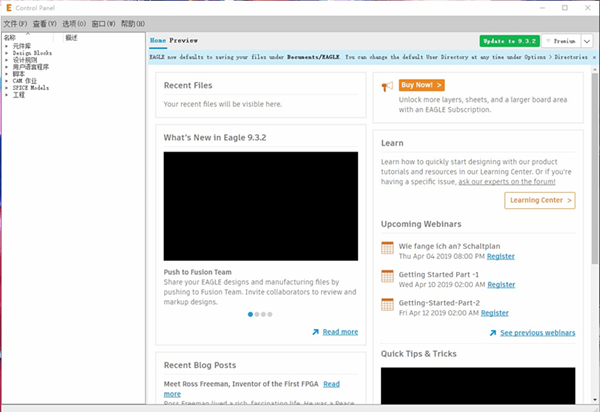
Task: Click arrow icon beside What's New Read more
Action: tap(315, 332)
